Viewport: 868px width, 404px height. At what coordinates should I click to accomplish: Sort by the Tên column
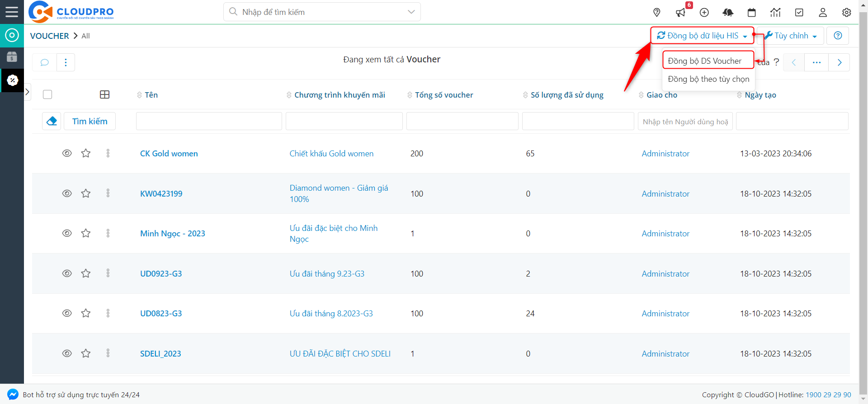coord(147,95)
